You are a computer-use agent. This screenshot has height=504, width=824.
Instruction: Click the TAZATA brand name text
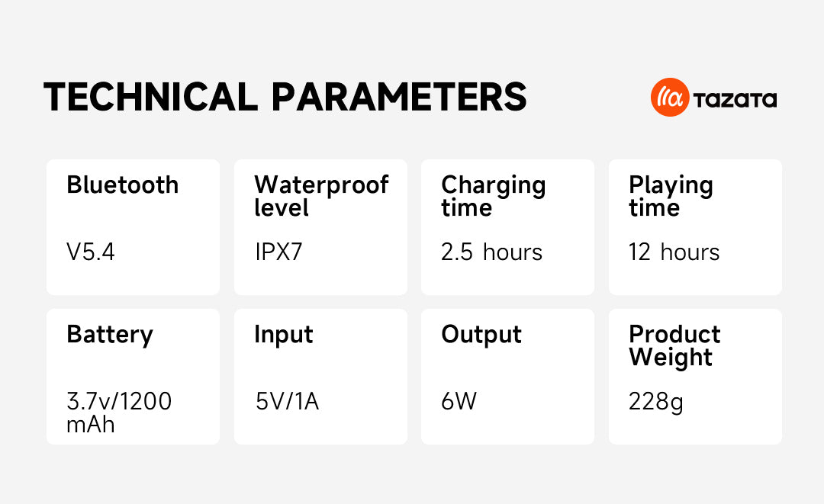point(735,99)
